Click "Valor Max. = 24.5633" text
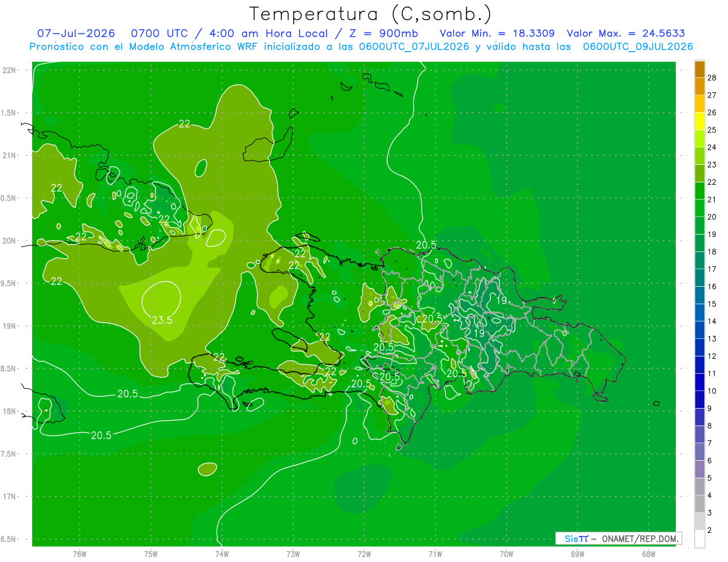 tap(625, 33)
